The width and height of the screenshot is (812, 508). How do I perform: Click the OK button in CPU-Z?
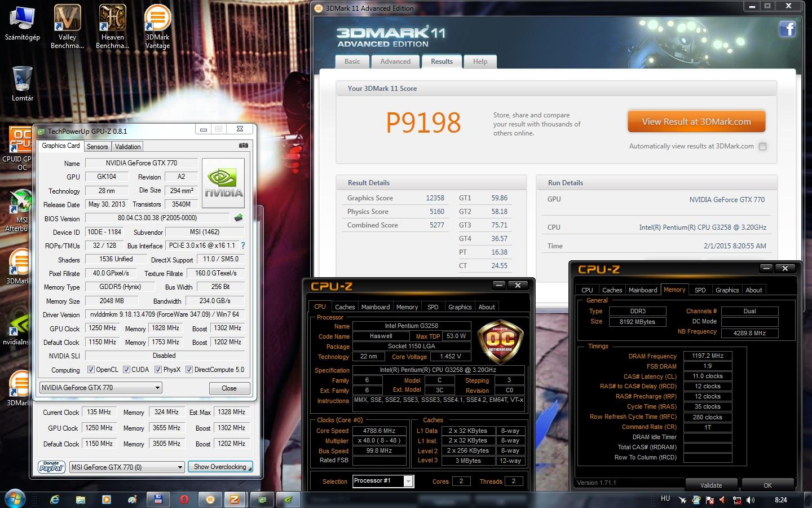(x=767, y=485)
